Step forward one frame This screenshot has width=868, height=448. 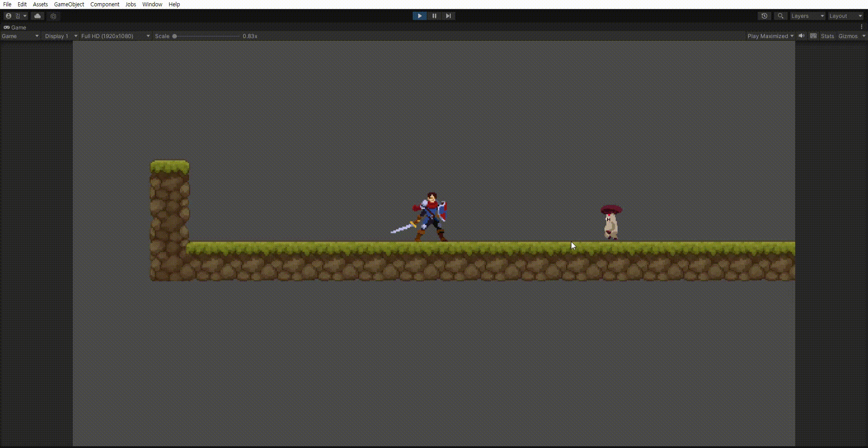coord(448,16)
